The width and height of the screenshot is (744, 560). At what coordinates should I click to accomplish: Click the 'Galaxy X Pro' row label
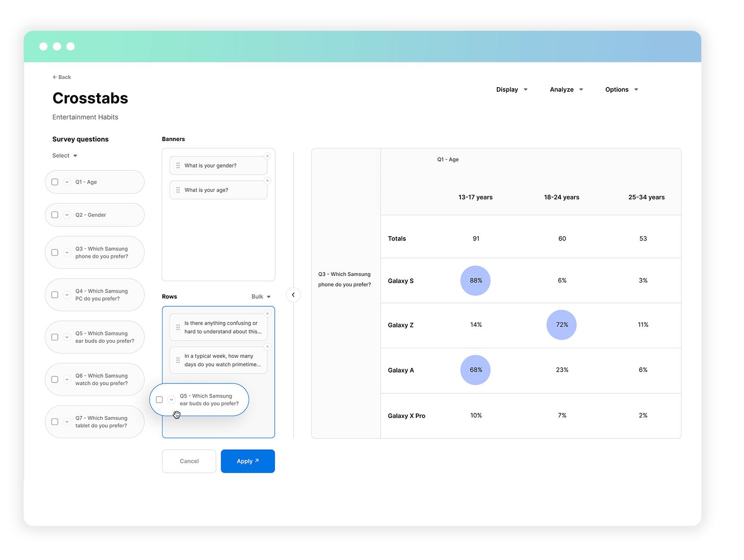pos(406,416)
